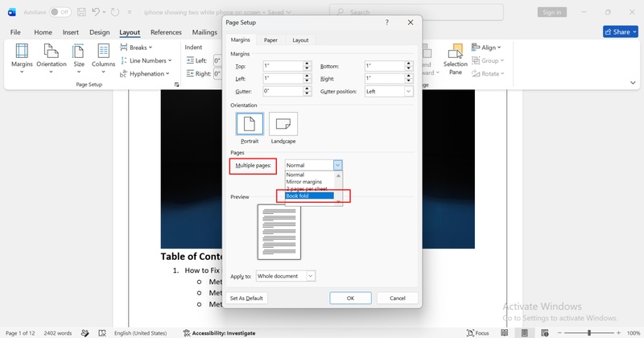The image size is (644, 338).
Task: Click the Redo icon
Action: coord(115,12)
